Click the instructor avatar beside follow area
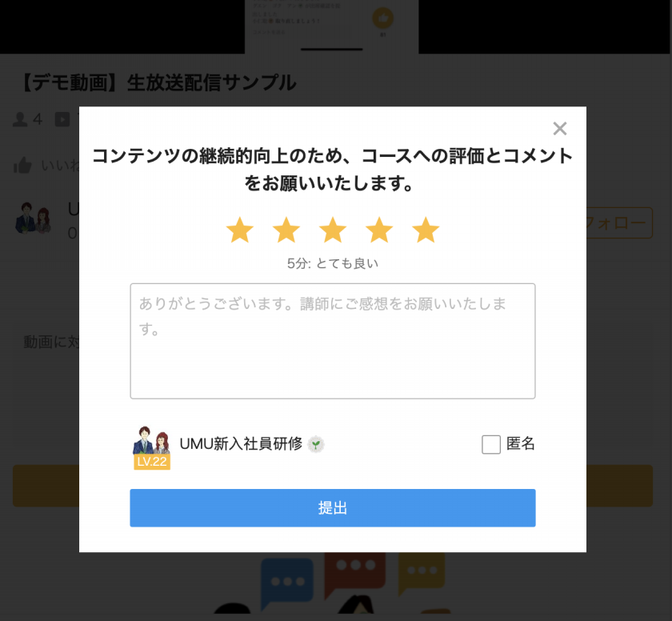Image resolution: width=672 pixels, height=621 pixels. (33, 218)
